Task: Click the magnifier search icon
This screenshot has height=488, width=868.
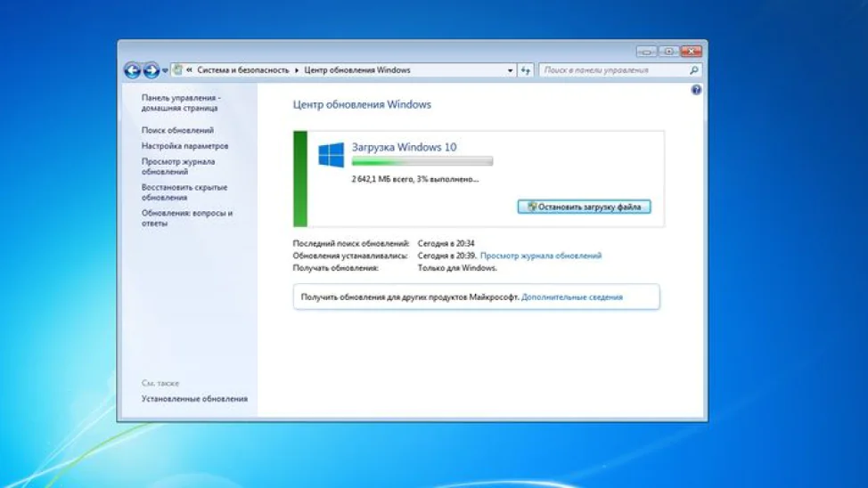Action: pos(694,70)
